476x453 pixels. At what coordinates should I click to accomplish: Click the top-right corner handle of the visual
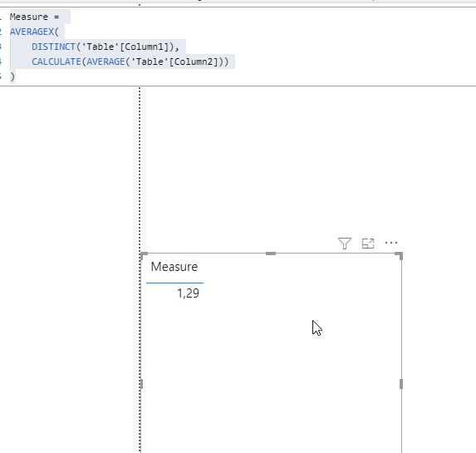tap(400, 255)
